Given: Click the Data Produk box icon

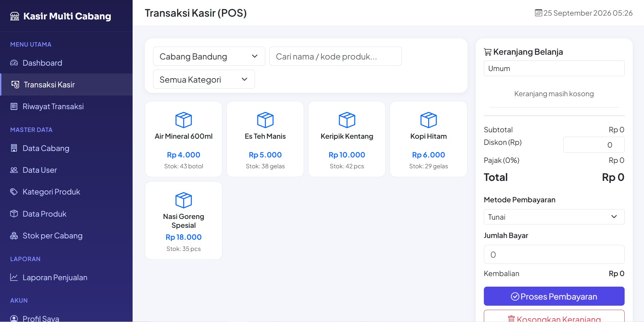Looking at the screenshot, I should (14, 214).
